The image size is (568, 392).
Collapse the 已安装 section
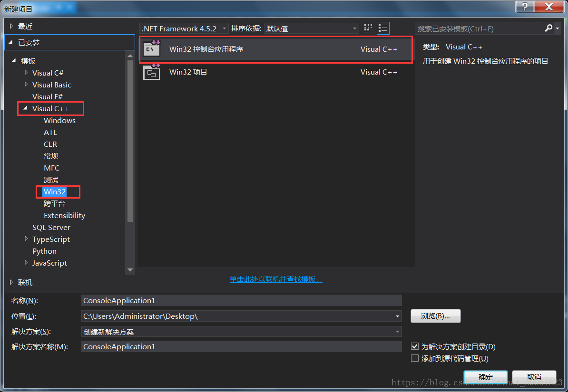coord(11,42)
